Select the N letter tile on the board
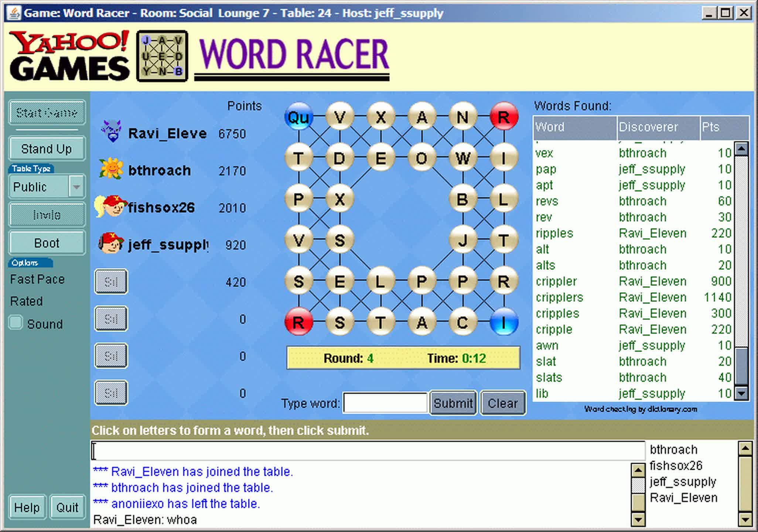The height and width of the screenshot is (532, 758). click(x=462, y=117)
